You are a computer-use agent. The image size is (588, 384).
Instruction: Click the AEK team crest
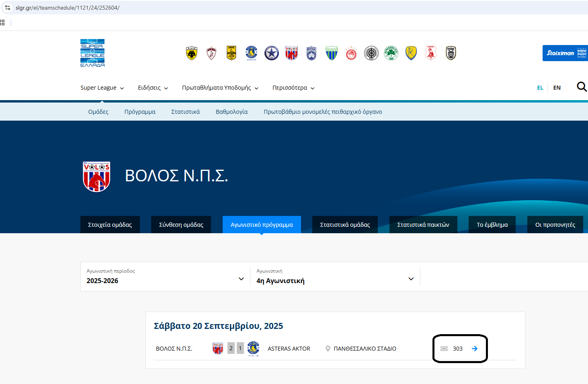(x=192, y=53)
